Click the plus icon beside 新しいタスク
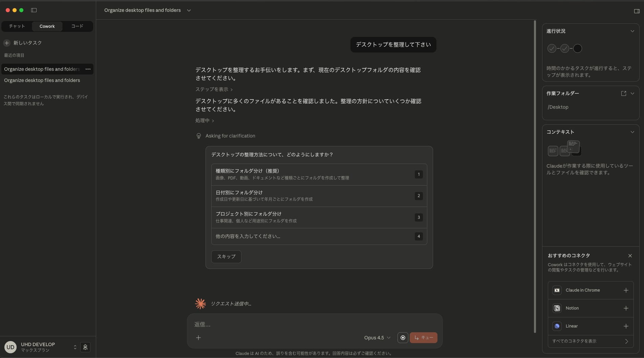 7,43
